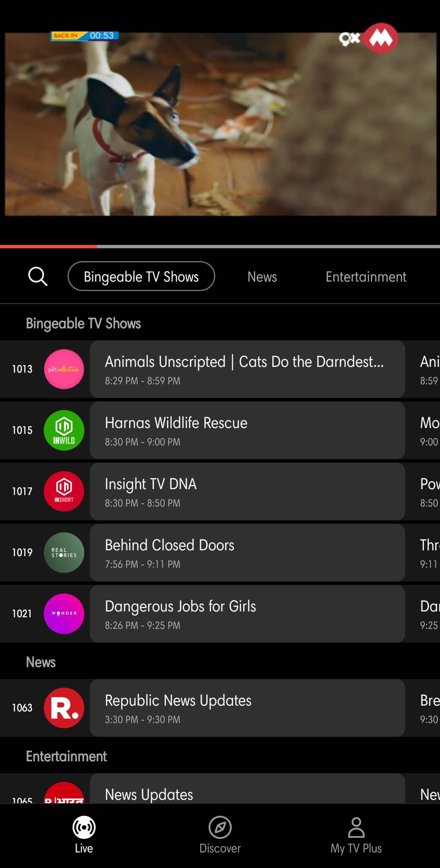
Task: Watch Behind Closed Doors program
Action: [x=247, y=552]
